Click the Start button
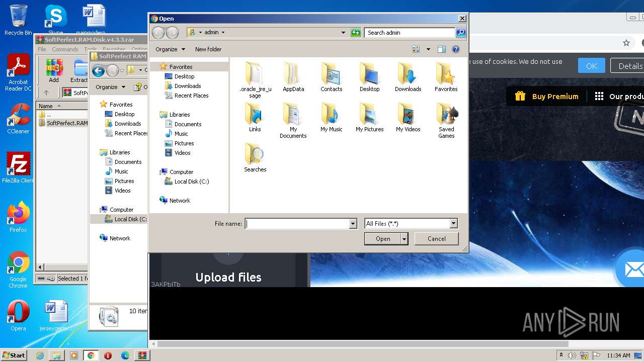Viewport: 644px width, 362px height. (x=14, y=355)
